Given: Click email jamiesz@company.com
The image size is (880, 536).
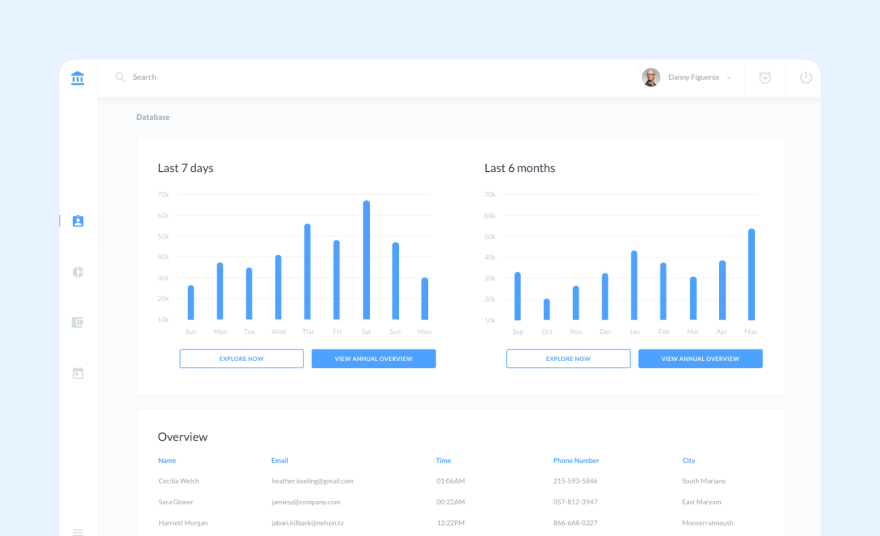Looking at the screenshot, I should (x=306, y=502).
